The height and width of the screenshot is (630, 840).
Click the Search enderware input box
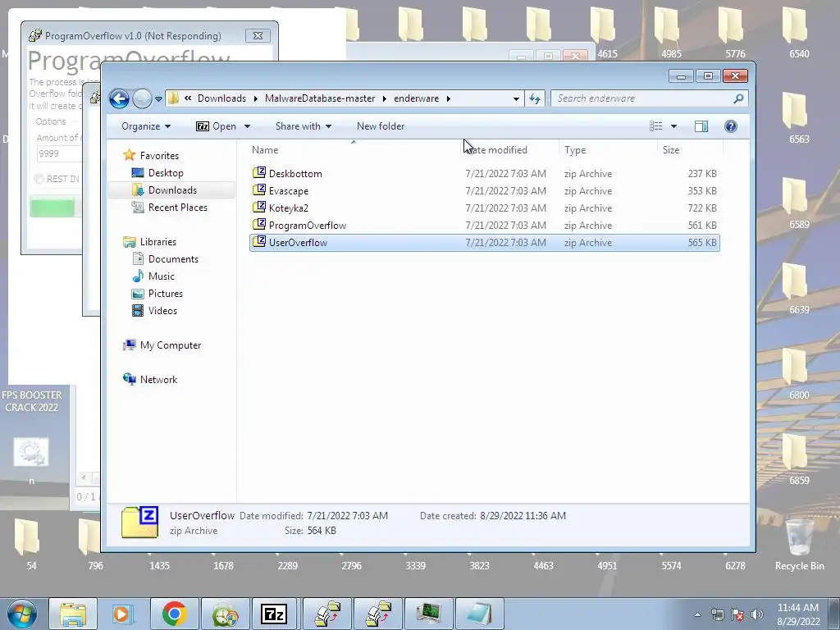click(x=643, y=98)
